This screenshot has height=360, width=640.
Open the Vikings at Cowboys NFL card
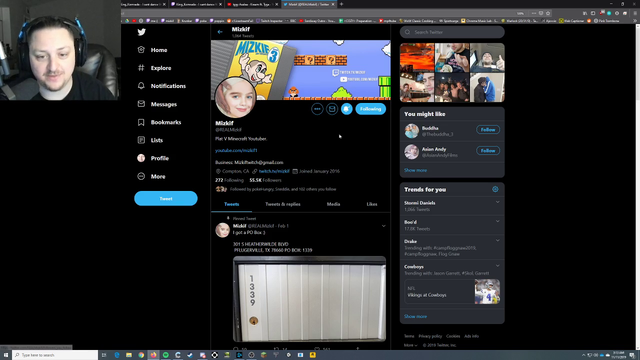[x=452, y=291]
